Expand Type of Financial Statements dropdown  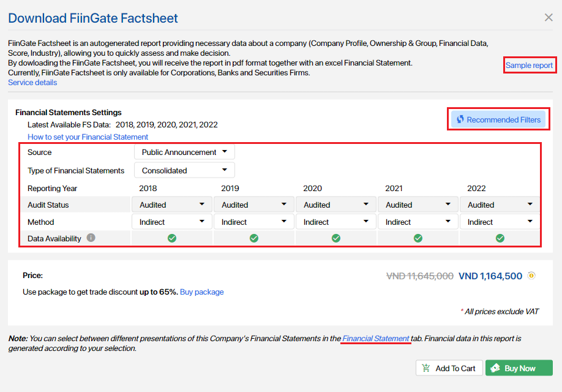(x=184, y=170)
